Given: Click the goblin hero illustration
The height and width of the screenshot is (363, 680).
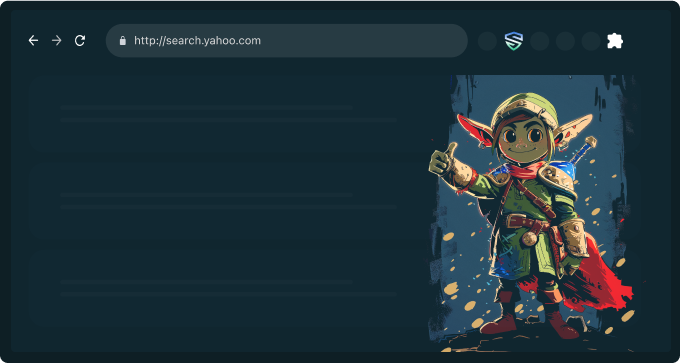Looking at the screenshot, I should tap(533, 213).
